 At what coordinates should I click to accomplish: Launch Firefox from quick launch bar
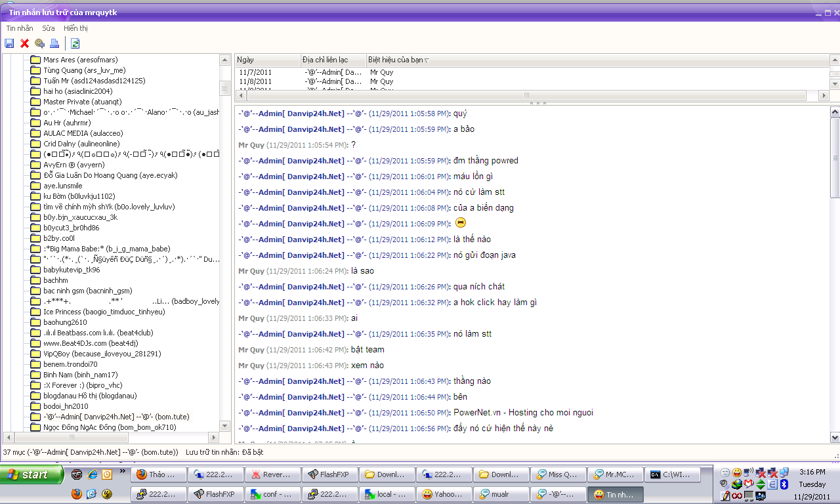pos(77,493)
